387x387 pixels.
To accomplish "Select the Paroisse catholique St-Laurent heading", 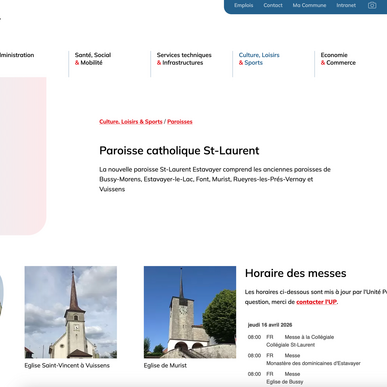I will [x=179, y=151].
